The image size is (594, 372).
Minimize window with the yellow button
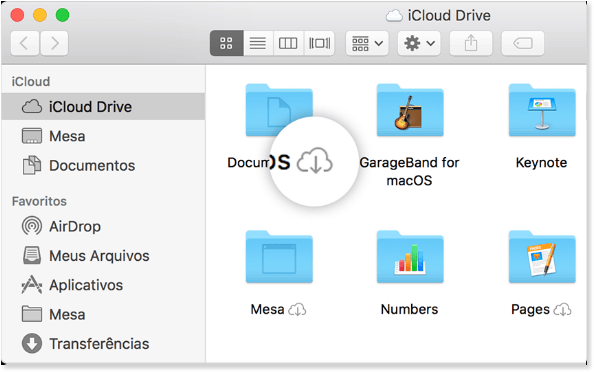click(x=40, y=15)
